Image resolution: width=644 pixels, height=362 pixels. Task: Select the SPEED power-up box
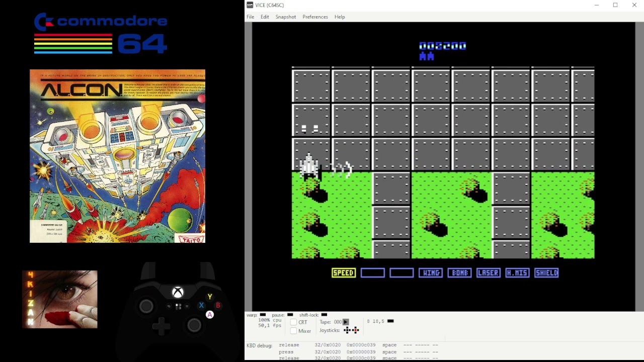click(344, 273)
